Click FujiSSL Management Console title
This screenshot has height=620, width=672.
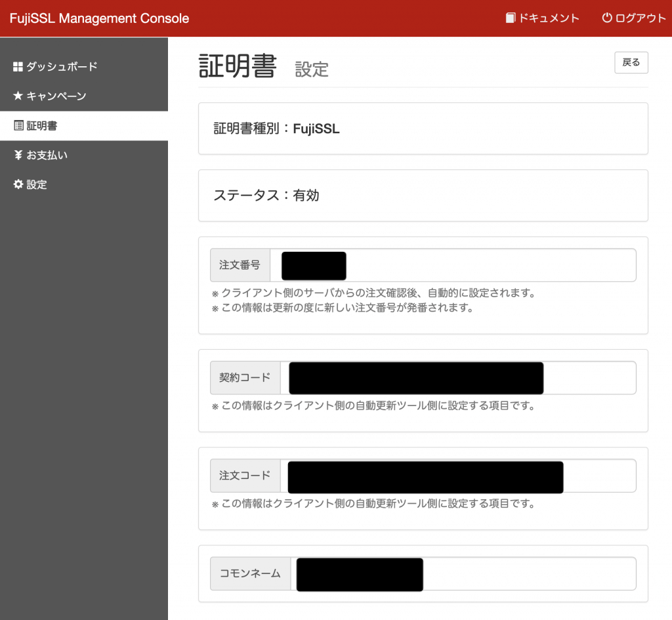[x=100, y=18]
